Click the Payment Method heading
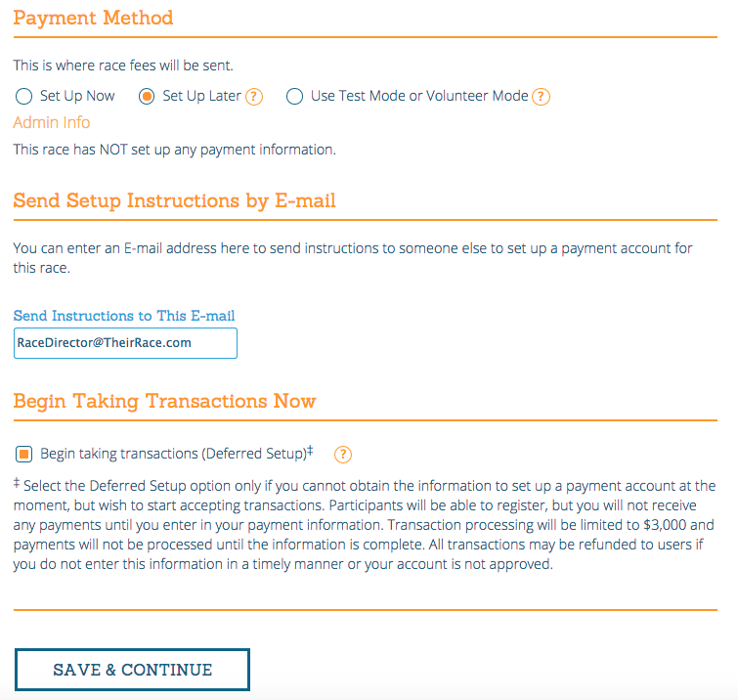Viewport: 738px width, 700px height. 93,18
